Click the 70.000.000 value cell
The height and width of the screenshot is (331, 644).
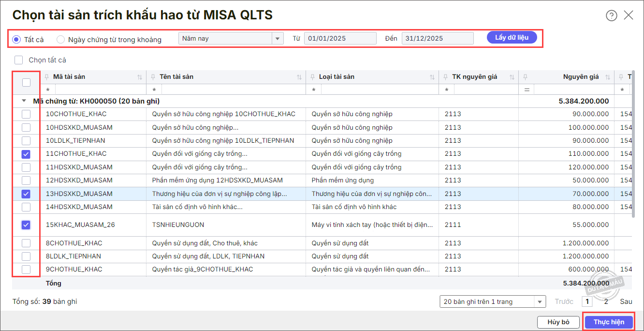[x=566, y=194]
